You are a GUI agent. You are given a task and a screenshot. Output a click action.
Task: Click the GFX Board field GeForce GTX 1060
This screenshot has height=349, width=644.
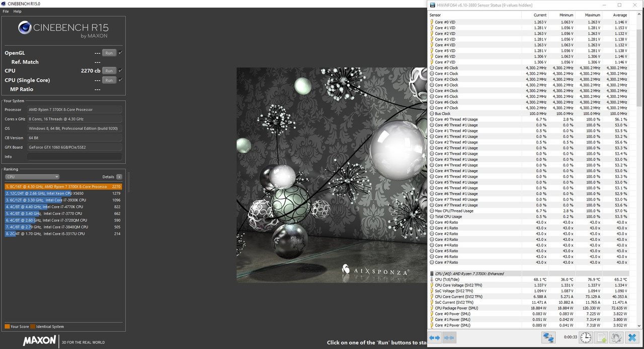coord(74,147)
